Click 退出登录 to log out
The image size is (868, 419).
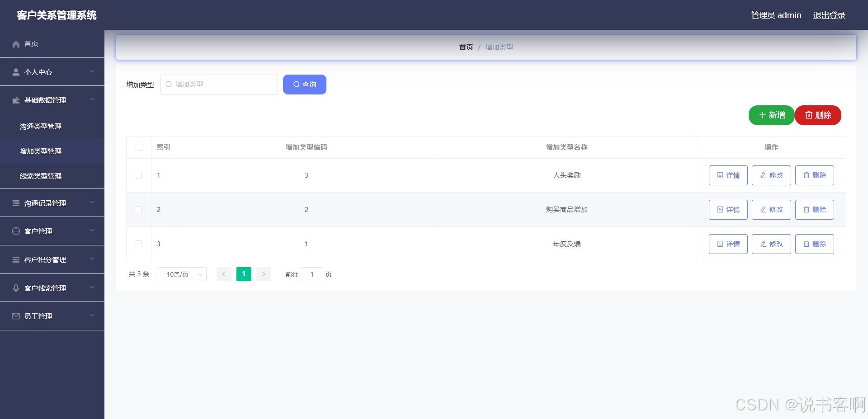(x=829, y=15)
